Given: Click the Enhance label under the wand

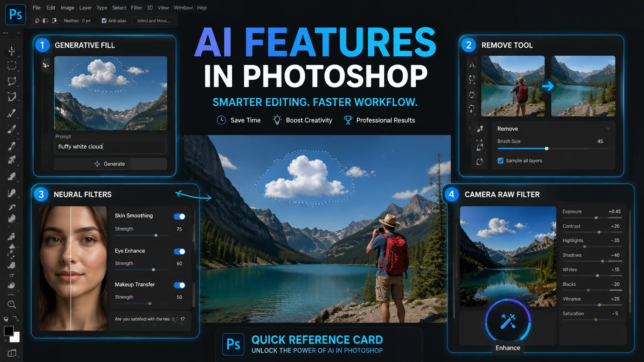Looking at the screenshot, I should [508, 348].
